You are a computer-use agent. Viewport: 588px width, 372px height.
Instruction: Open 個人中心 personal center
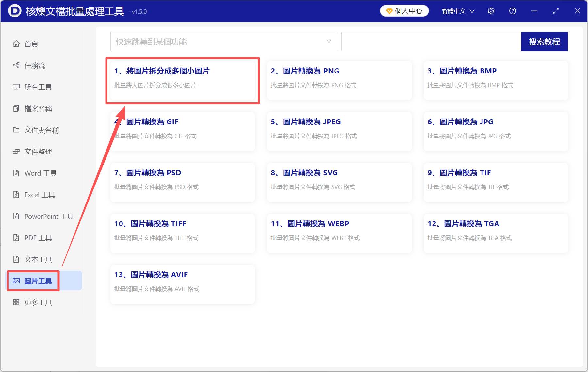(x=404, y=11)
